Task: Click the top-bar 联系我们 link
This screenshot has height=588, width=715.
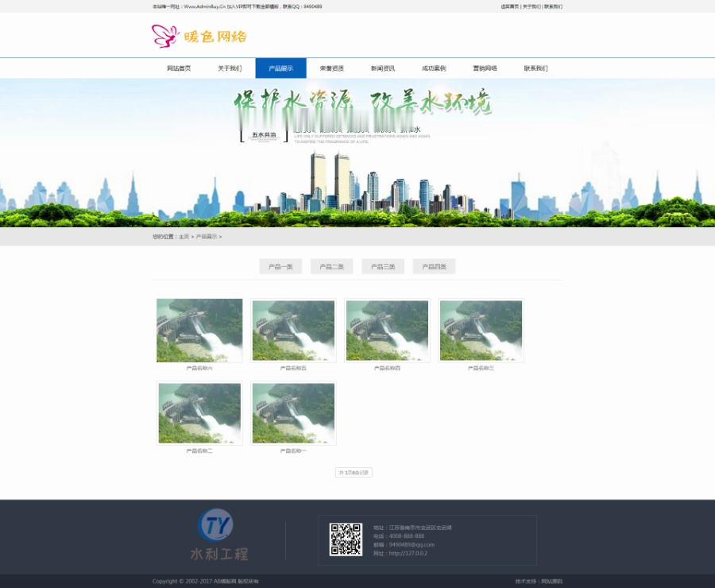Action: coord(553,6)
